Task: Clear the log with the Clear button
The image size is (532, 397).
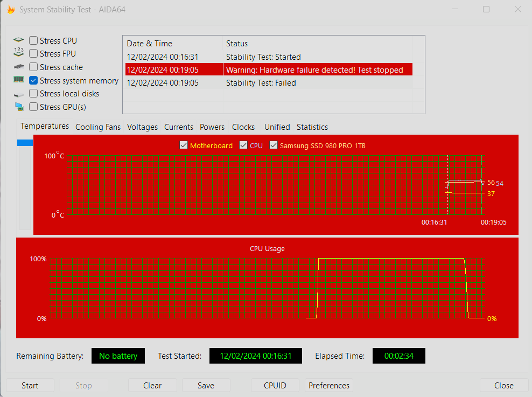Action: click(x=152, y=386)
